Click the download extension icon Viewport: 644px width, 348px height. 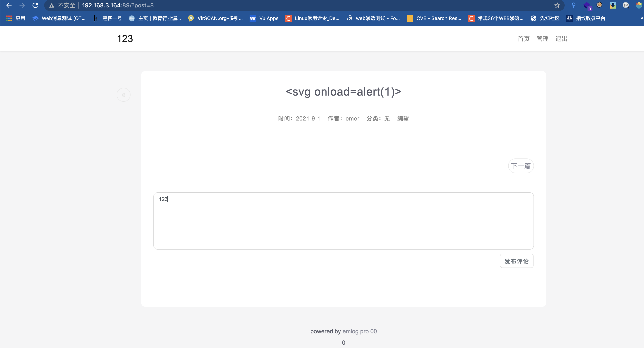coord(613,5)
